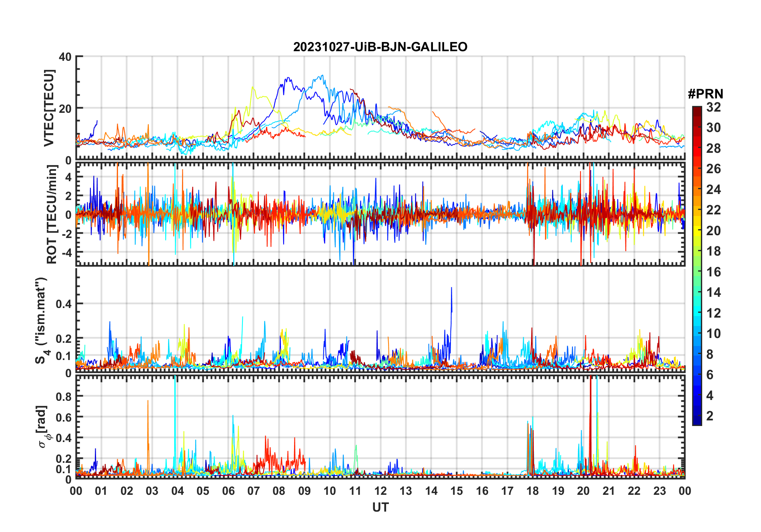Click the 01 hour tick on UT axis
761x532 pixels.
(101, 491)
